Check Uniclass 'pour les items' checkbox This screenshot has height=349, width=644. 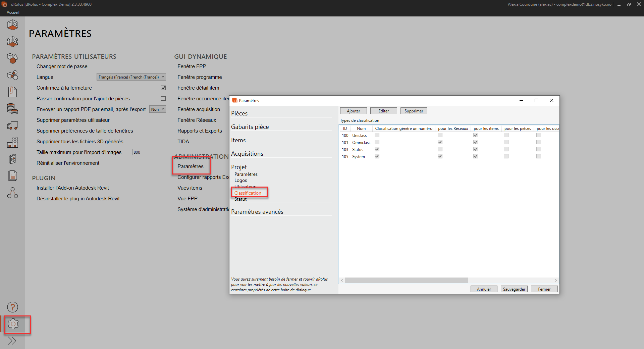[x=476, y=135]
